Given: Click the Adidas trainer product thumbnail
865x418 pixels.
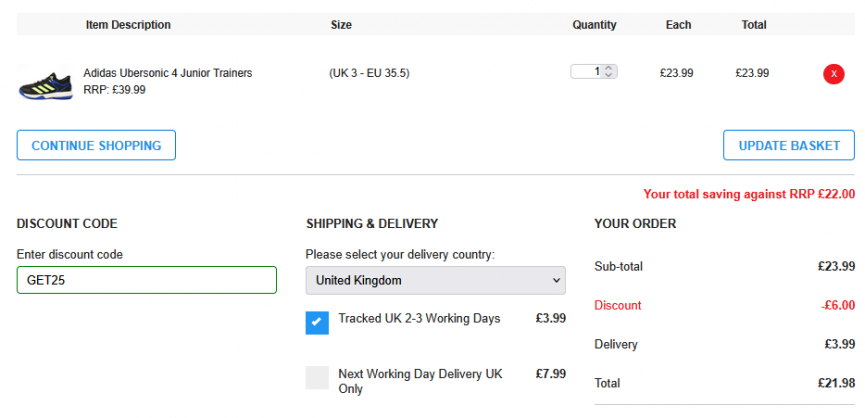Looking at the screenshot, I should [x=45, y=81].
